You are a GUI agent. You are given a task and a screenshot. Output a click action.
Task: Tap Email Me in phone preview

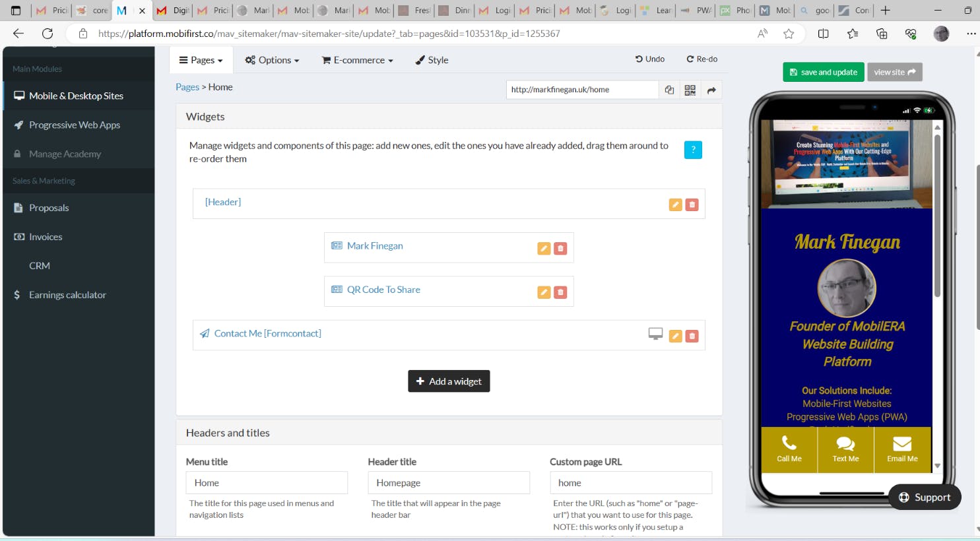(902, 450)
